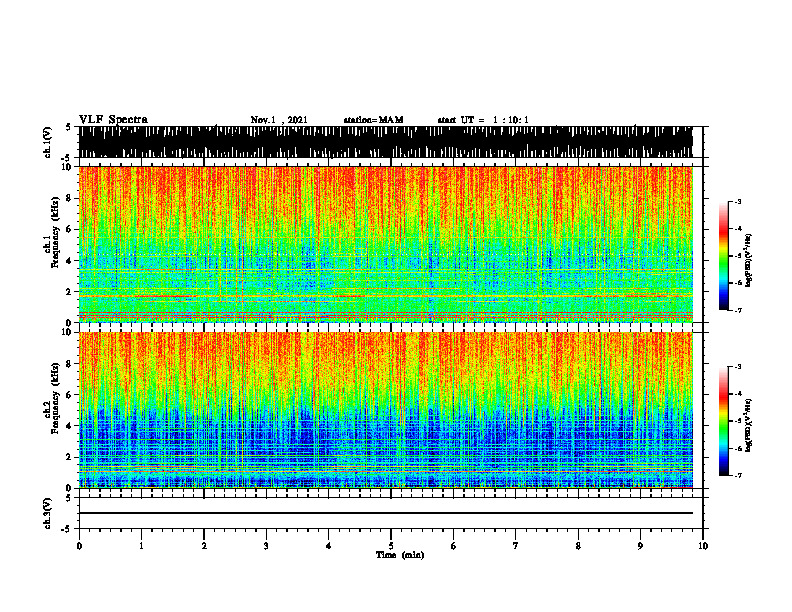Click the 6 kHz tick of ch.1 spectrogram

[x=70, y=229]
